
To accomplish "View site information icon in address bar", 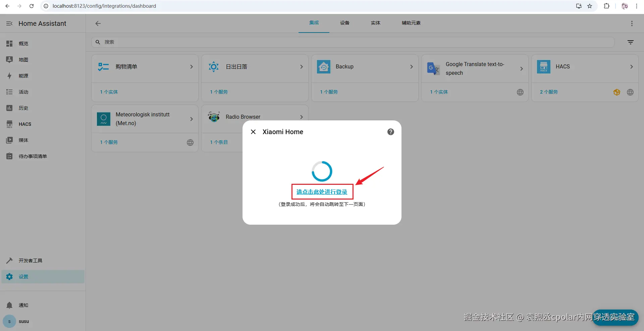I will (46, 6).
